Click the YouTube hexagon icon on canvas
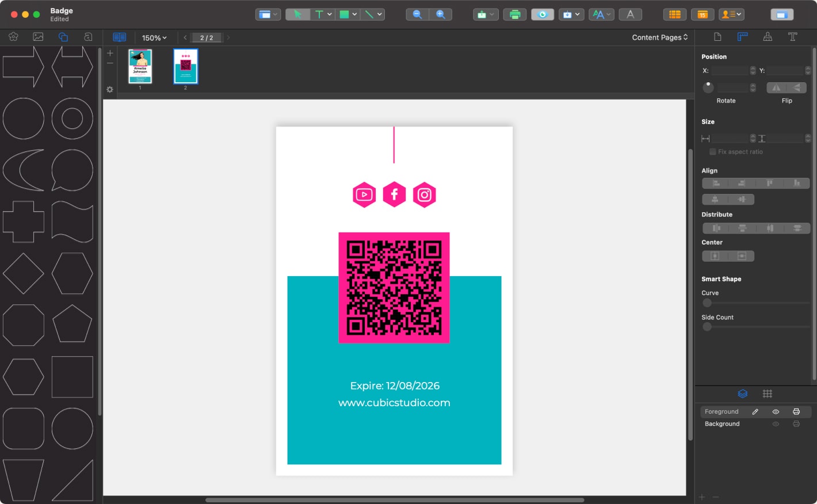This screenshot has width=817, height=504. pos(364,195)
